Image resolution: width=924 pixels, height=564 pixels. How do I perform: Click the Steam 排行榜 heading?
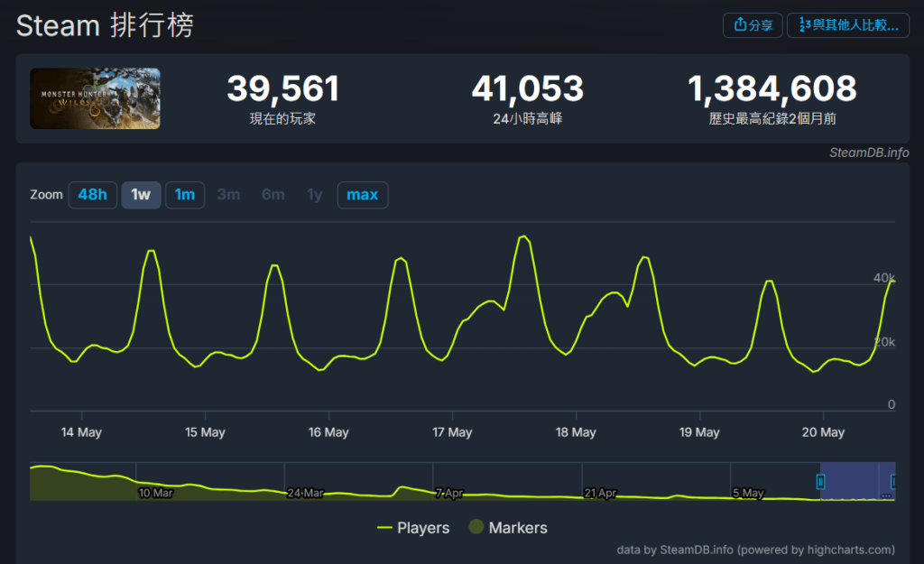105,25
